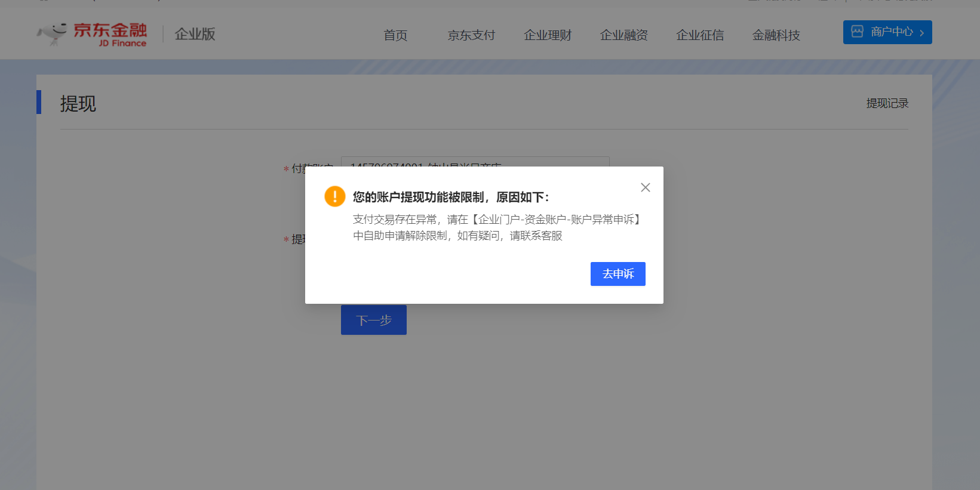Click the JD dog mascot logo
The height and width of the screenshot is (490, 980).
(53, 33)
